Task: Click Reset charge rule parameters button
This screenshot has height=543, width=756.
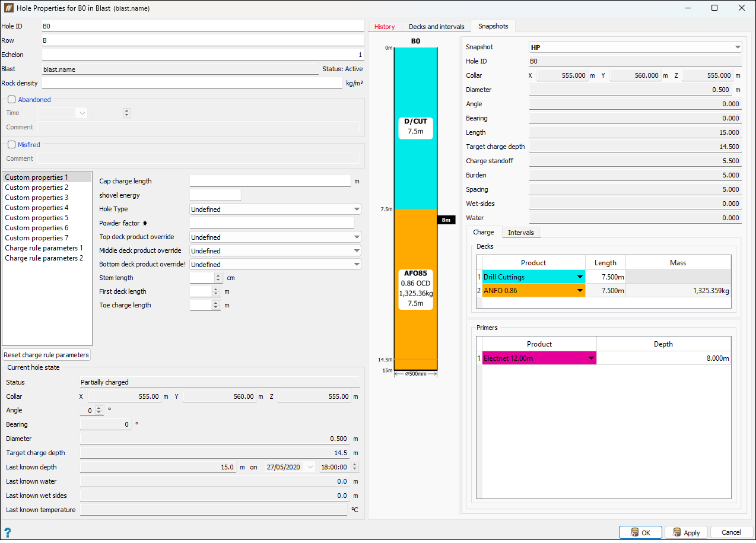Action: point(46,355)
